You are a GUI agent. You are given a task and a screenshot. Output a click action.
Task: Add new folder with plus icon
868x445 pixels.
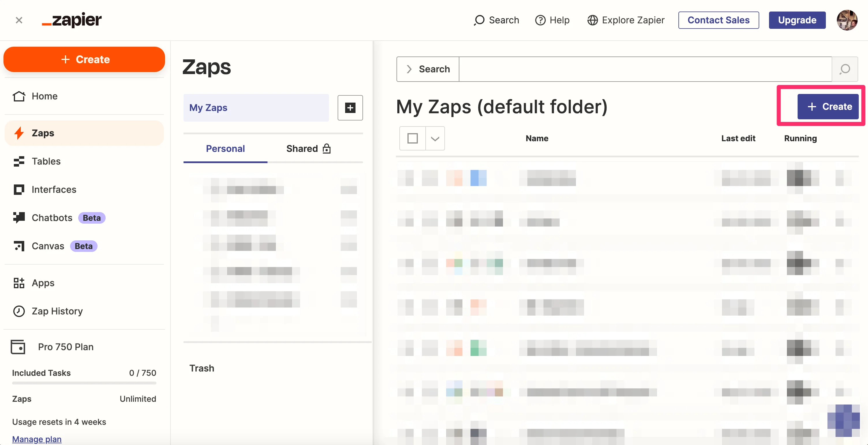(x=350, y=108)
